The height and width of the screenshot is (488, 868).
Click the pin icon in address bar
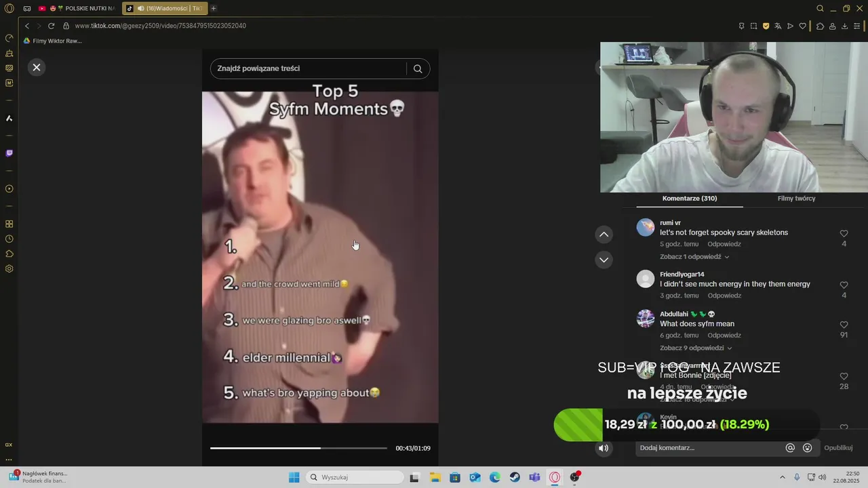coord(741,26)
